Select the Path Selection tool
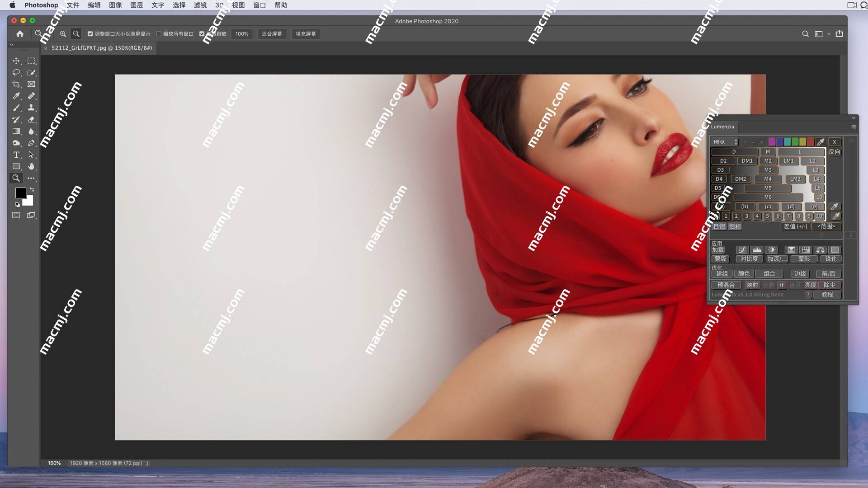868x488 pixels. pyautogui.click(x=31, y=155)
